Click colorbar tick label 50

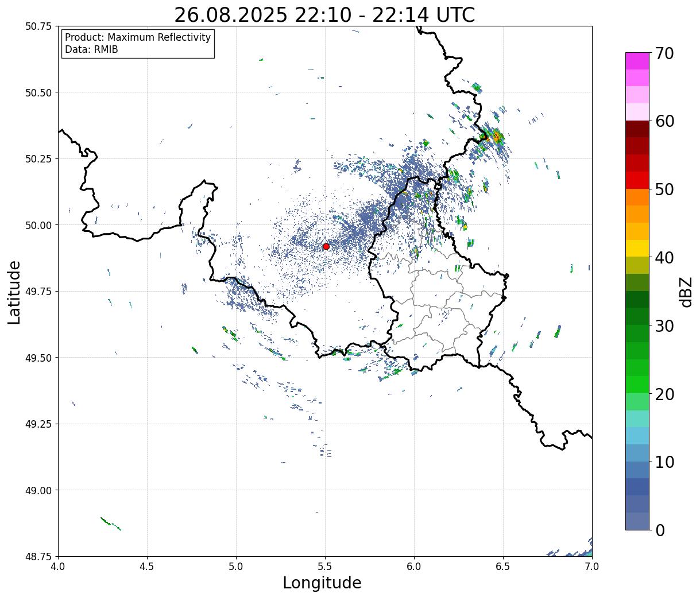[x=664, y=189]
